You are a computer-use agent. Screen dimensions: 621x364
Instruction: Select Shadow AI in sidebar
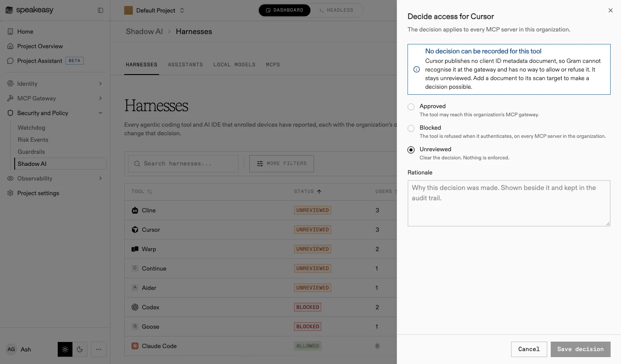[60, 164]
